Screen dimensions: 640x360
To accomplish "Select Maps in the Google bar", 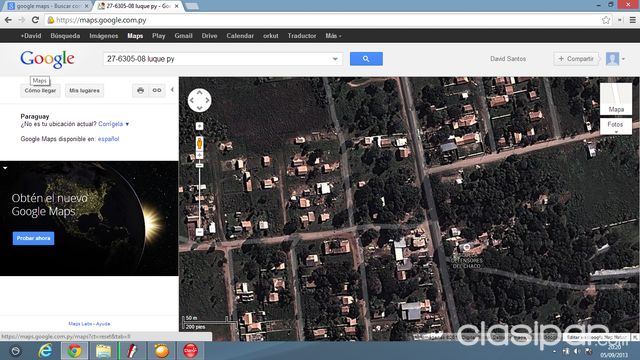I will [x=135, y=36].
